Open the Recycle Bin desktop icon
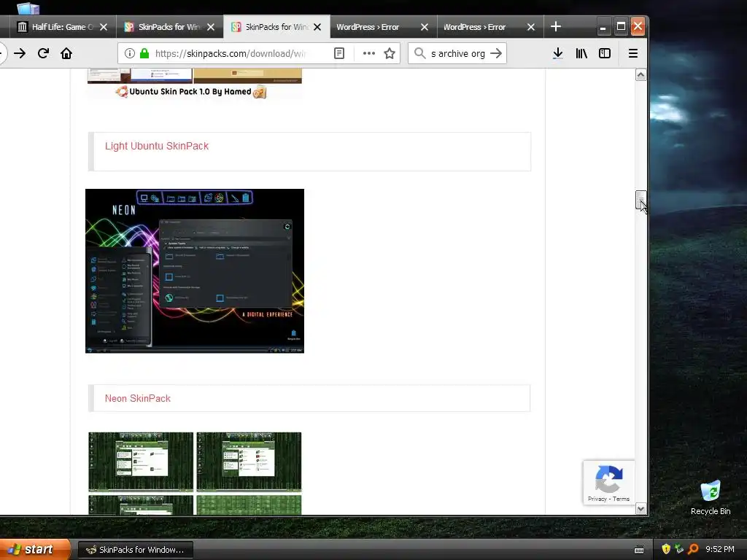This screenshot has height=560, width=747. pos(711,497)
